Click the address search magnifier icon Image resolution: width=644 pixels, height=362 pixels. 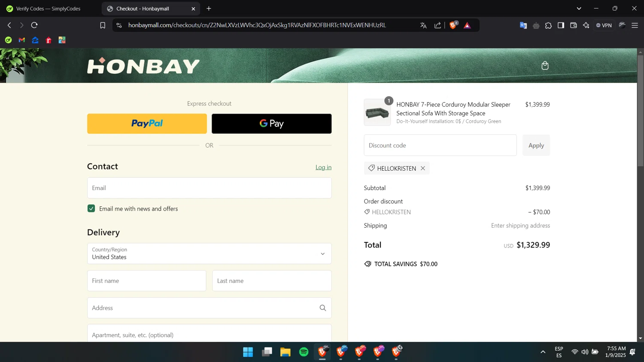[x=323, y=308]
